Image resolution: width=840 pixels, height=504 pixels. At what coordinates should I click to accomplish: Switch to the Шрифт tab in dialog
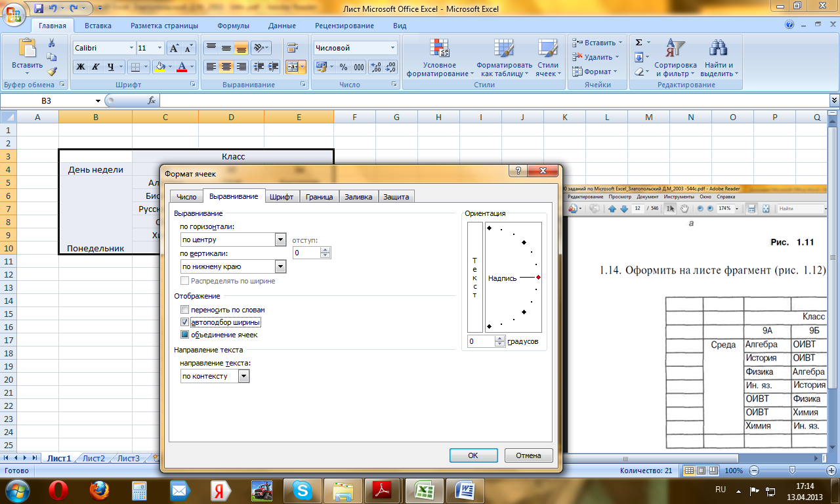282,196
